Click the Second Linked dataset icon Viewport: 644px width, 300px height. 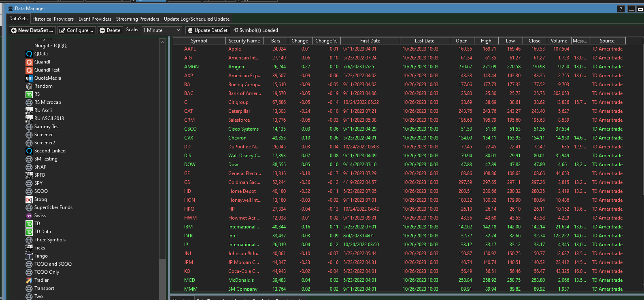pos(29,151)
